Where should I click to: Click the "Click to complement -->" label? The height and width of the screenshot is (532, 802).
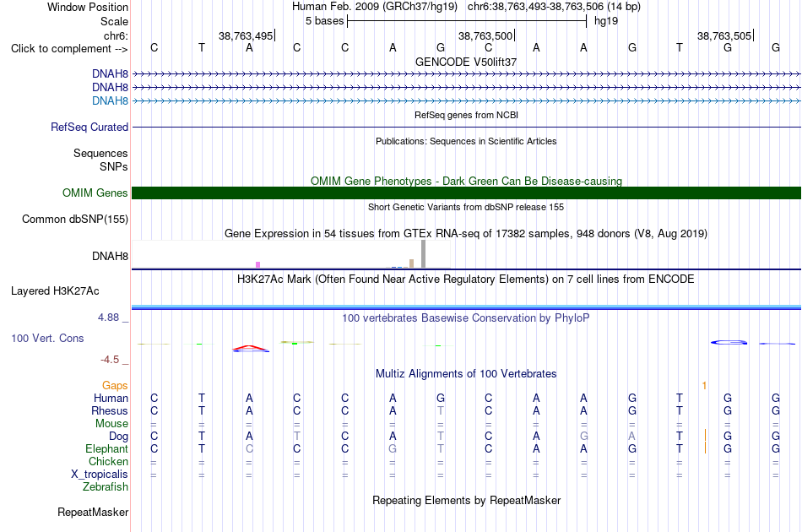point(69,49)
